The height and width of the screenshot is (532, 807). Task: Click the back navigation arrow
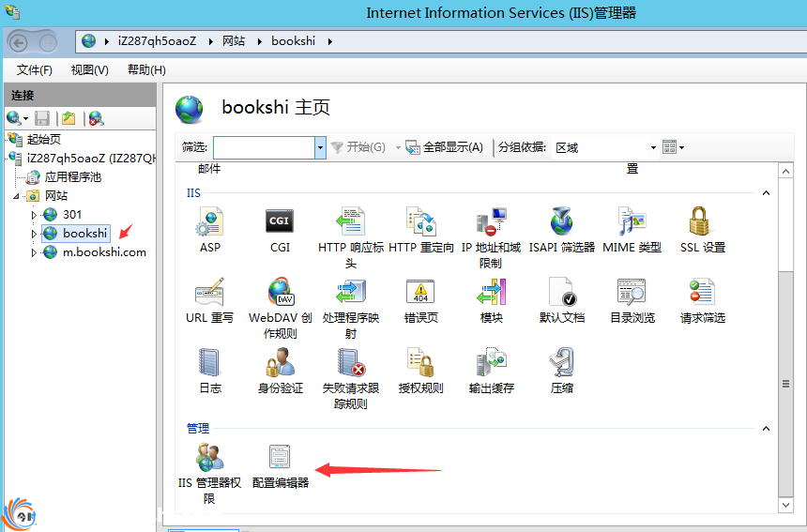(x=19, y=42)
